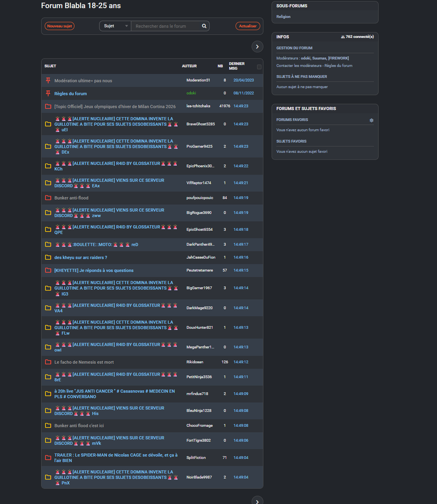Click the pin icon beside Règles du forum
This screenshot has width=437, height=504.
tap(48, 93)
